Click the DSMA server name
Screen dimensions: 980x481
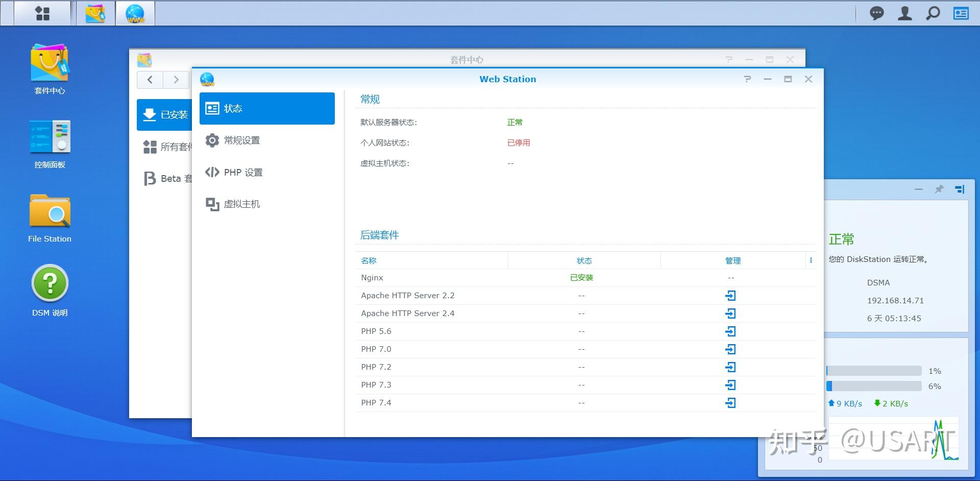tap(878, 283)
